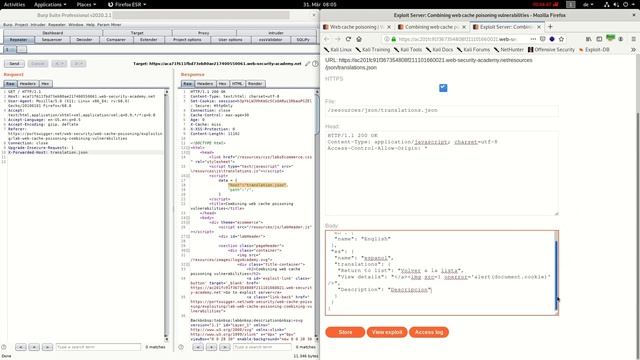
Task: Click the View exploit button
Action: point(387,332)
